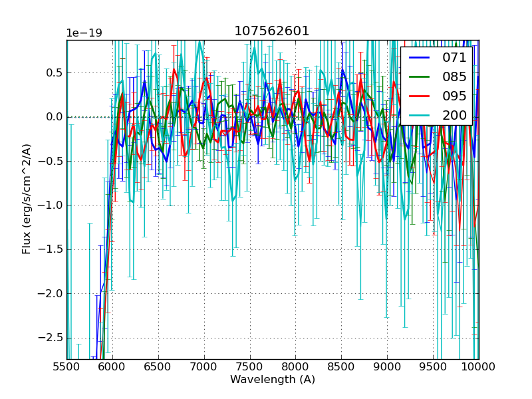Image resolution: width=532 pixels, height=399 pixels.
Task: Click the 7500 x-axis tick label
Action: point(250,366)
